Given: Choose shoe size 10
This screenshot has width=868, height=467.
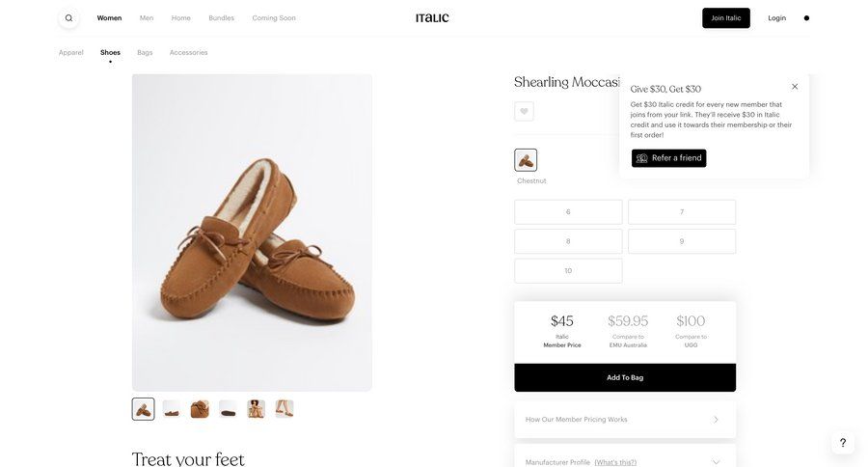Looking at the screenshot, I should [568, 271].
